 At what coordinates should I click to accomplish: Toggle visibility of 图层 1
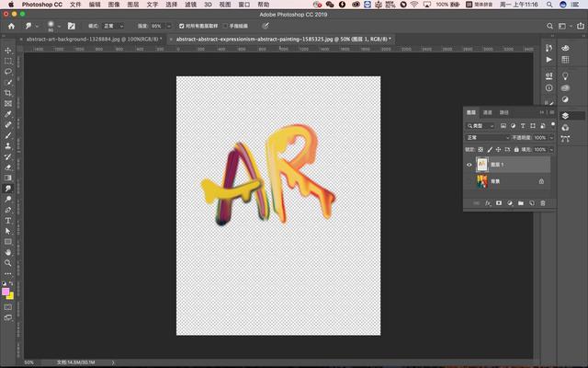click(x=469, y=165)
